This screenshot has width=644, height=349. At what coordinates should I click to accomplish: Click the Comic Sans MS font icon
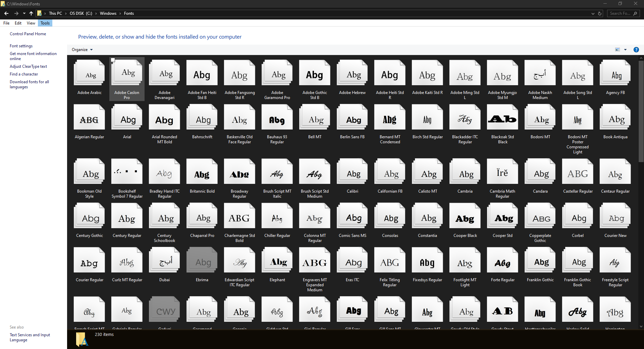[352, 218]
